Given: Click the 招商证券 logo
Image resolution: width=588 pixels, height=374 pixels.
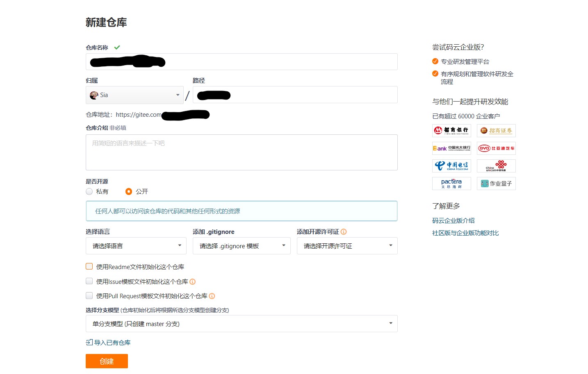Looking at the screenshot, I should [496, 131].
